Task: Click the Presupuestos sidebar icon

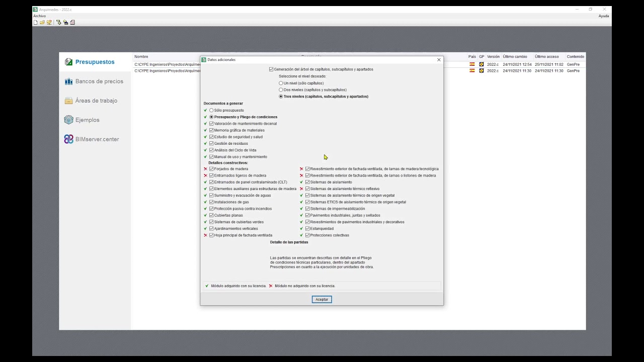Action: (x=68, y=62)
